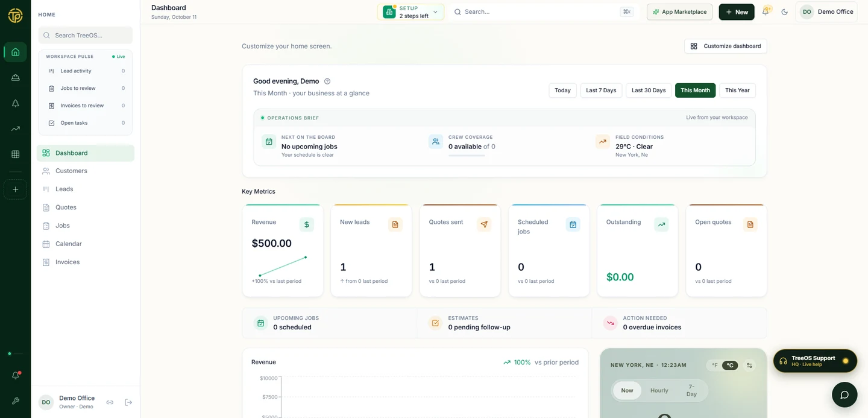Open the Demo Office account menu
868x418 pixels.
point(826,12)
